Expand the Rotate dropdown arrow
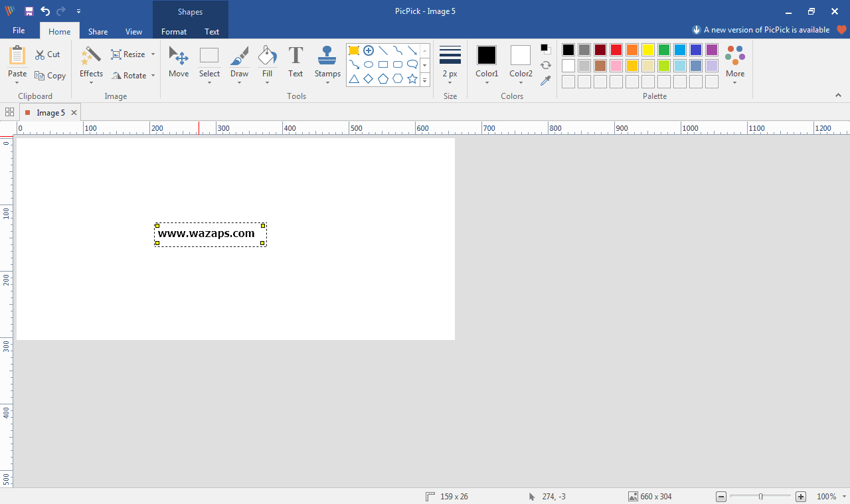This screenshot has width=850, height=504. point(153,76)
